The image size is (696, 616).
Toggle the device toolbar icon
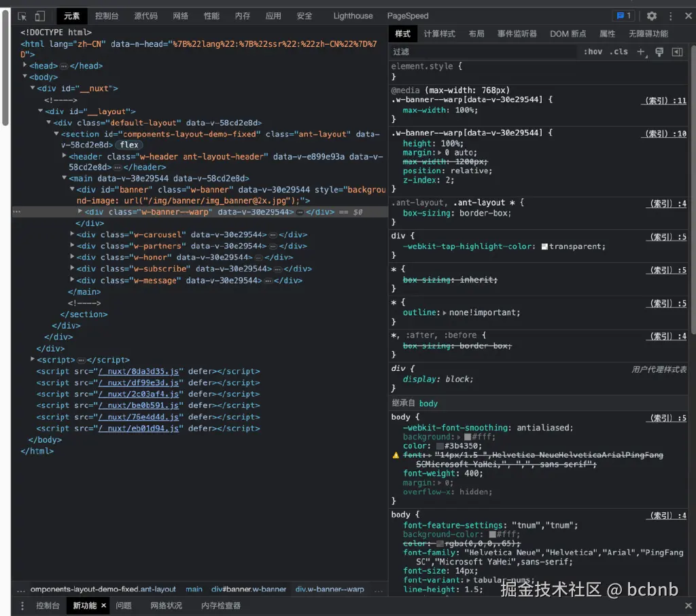click(40, 16)
